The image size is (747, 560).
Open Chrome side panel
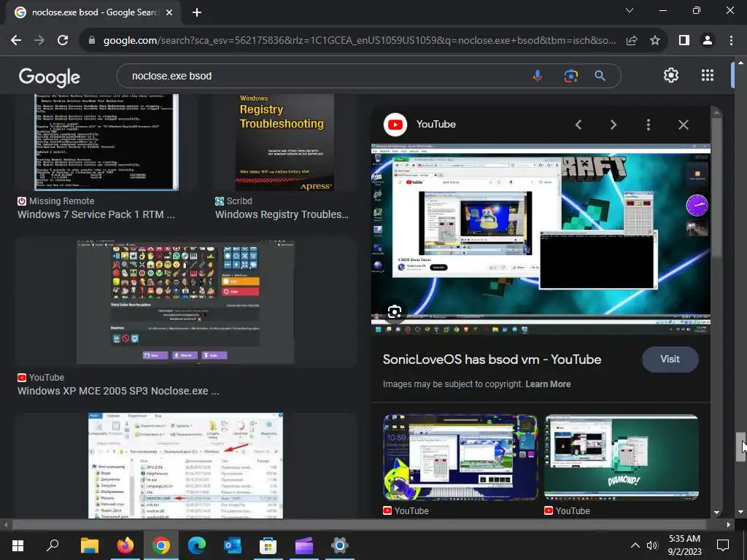pyautogui.click(x=684, y=41)
